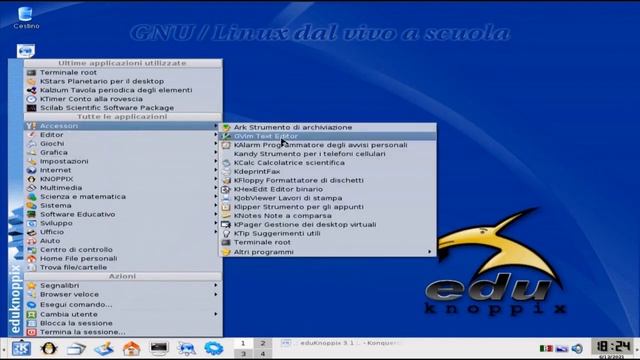Expand the Editor submenu
640x360 pixels.
(123, 135)
